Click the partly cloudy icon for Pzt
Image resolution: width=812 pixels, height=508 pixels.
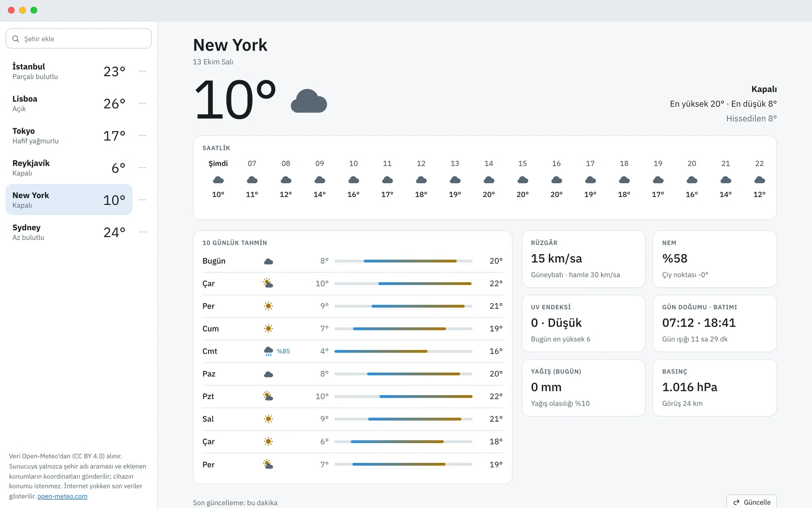(x=268, y=396)
